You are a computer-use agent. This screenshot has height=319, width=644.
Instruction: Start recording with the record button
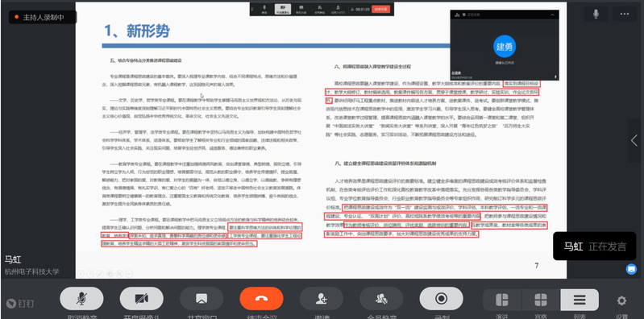tap(441, 299)
